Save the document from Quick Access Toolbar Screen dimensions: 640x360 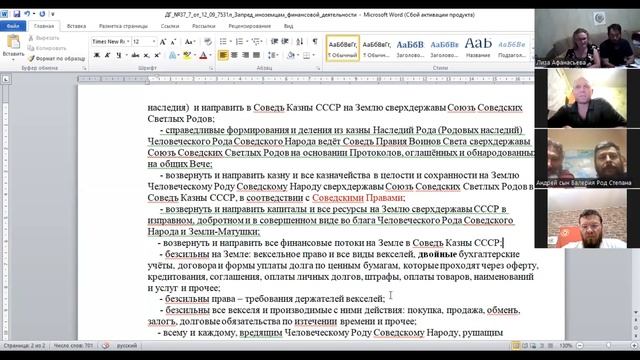[16, 14]
